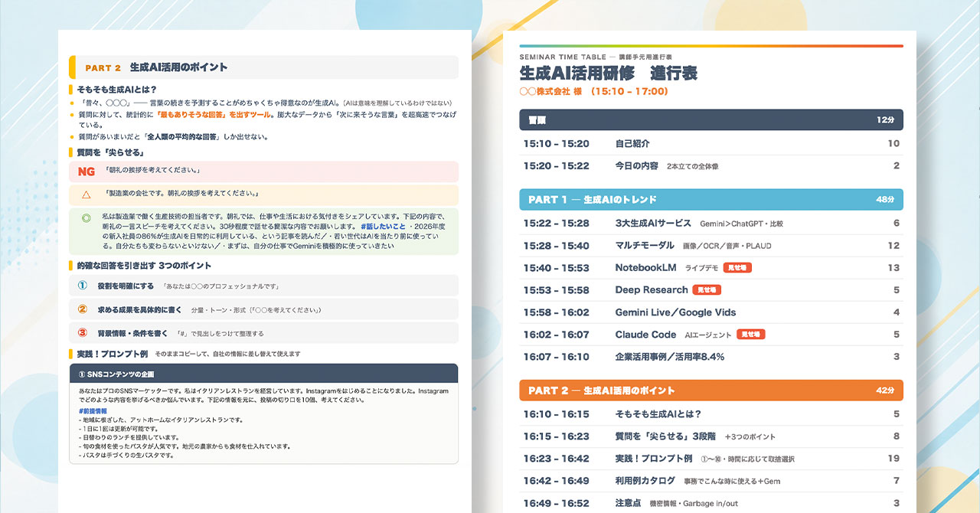This screenshot has width=980, height=513.
Task: Click the red NG label icon
Action: point(87,172)
